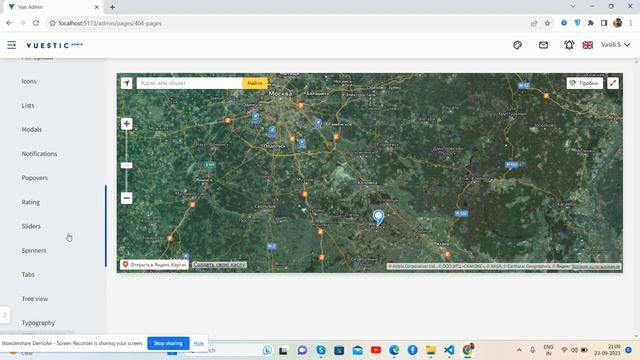This screenshot has height=360, width=640.
Task: Open the notifications bell icon
Action: tap(569, 45)
